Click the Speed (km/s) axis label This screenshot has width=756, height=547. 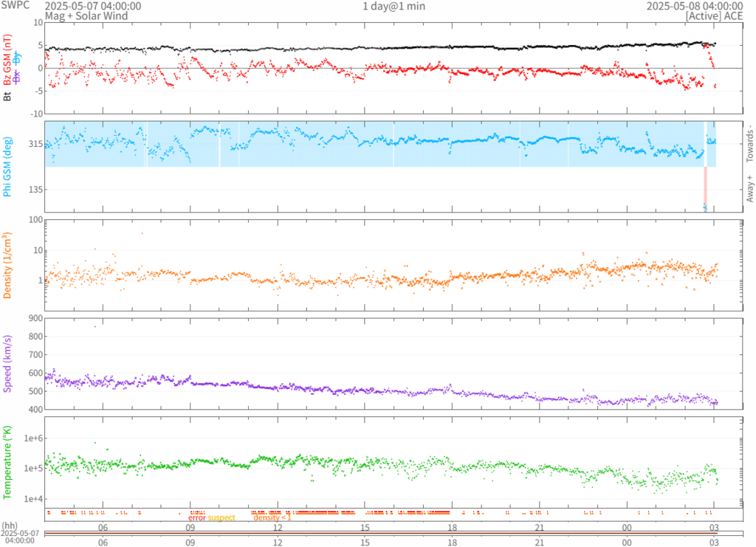9,363
